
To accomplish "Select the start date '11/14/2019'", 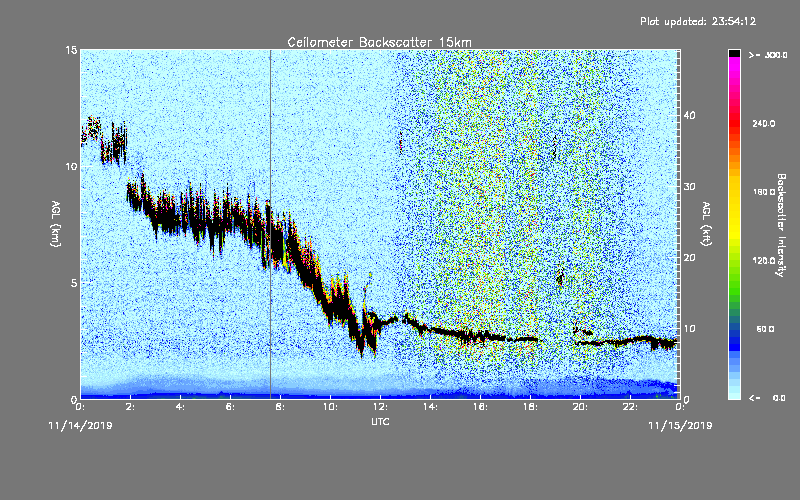I will [80, 426].
